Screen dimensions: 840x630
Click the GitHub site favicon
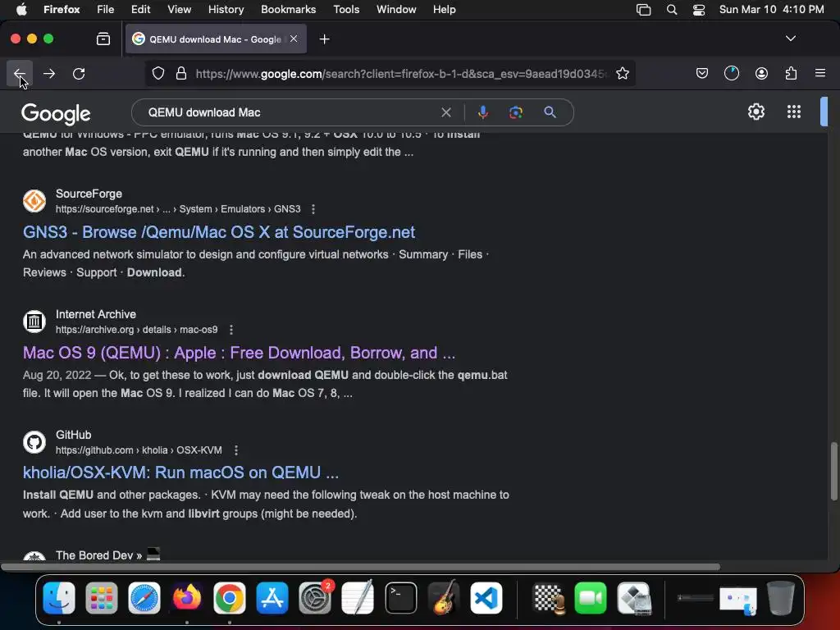pyautogui.click(x=34, y=442)
